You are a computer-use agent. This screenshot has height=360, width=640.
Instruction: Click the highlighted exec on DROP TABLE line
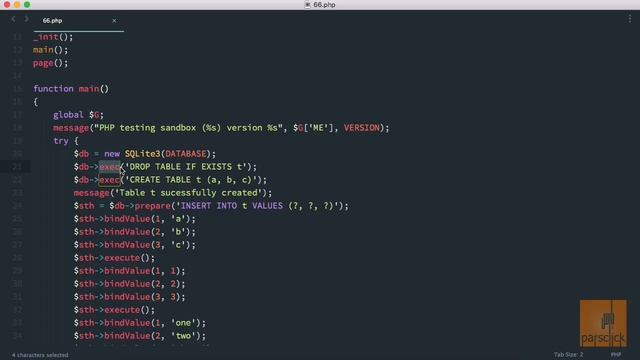click(109, 167)
